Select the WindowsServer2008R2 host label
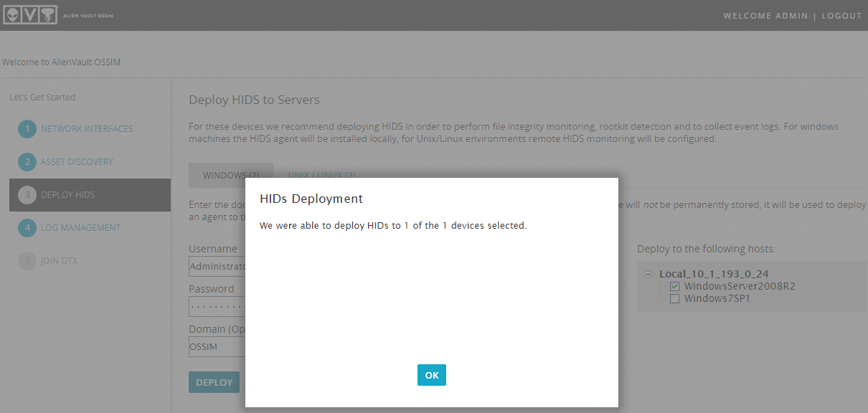 739,287
